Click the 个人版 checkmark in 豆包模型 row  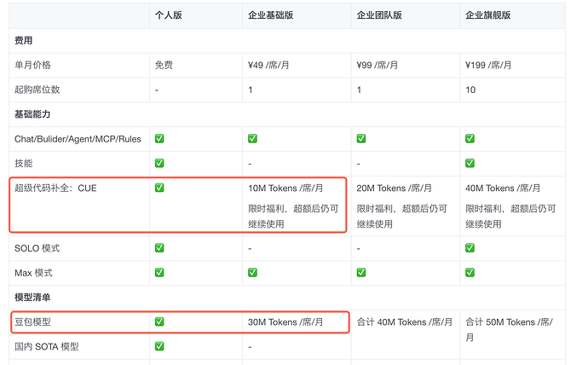pyautogui.click(x=159, y=322)
